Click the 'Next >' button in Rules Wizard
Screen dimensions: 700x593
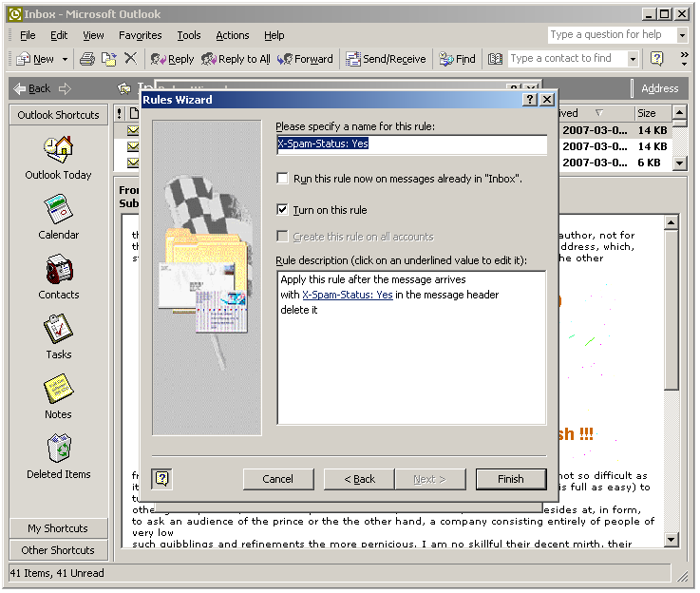[430, 479]
